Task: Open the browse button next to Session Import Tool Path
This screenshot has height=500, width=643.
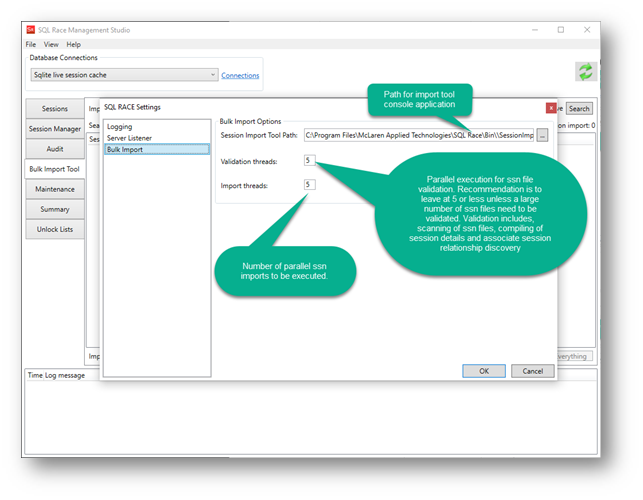Action: coord(542,135)
